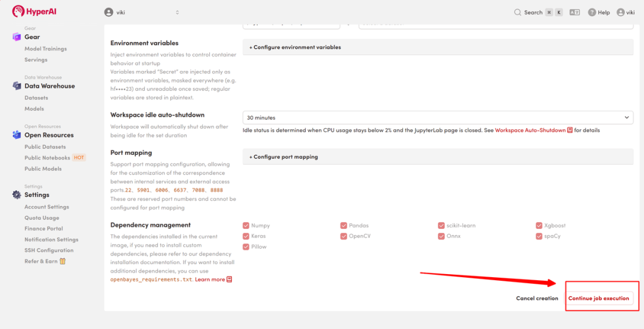This screenshot has width=644, height=329.
Task: Open Refer & Earn page
Action: (x=42, y=261)
